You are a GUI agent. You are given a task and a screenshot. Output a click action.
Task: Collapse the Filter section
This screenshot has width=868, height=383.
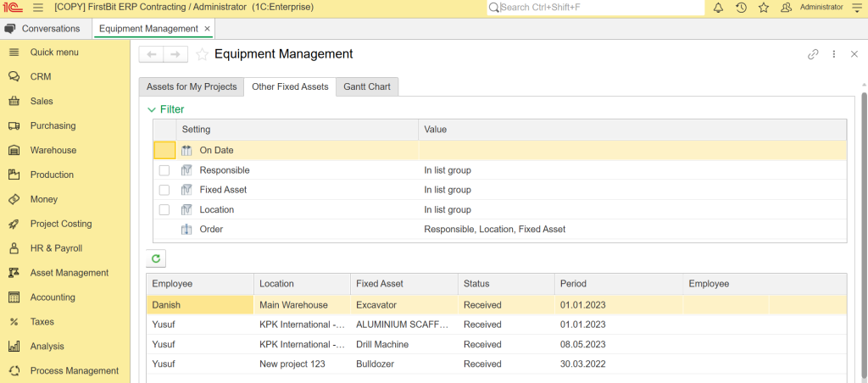coord(166,109)
